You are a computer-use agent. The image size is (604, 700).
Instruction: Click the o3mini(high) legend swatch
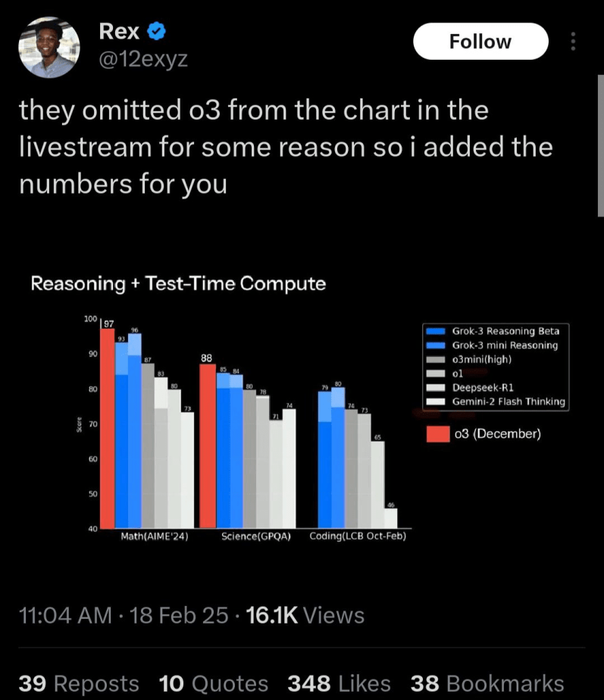(436, 359)
